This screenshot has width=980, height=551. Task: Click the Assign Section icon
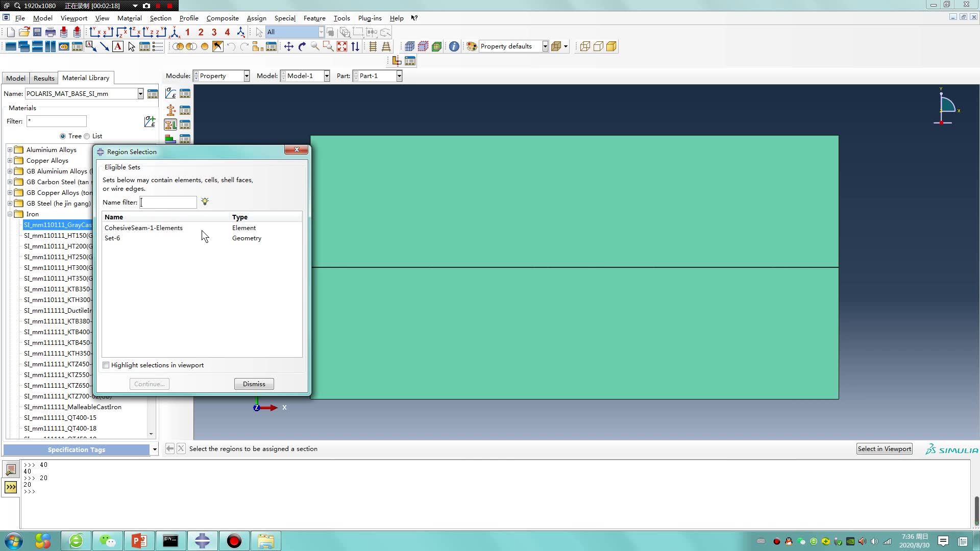[x=170, y=124]
